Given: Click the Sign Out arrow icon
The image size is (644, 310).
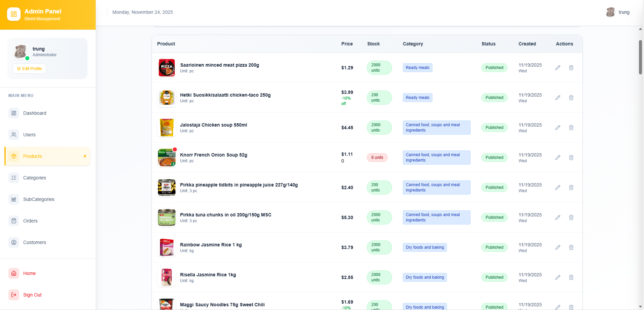Looking at the screenshot, I should (x=14, y=295).
